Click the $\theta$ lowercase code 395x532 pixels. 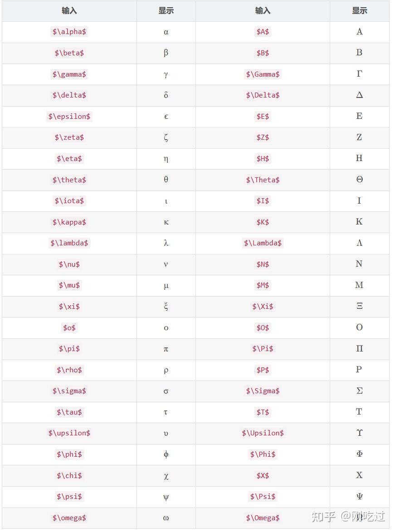pyautogui.click(x=69, y=180)
